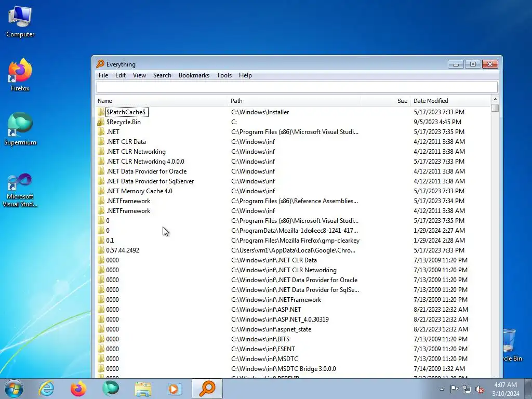
Task: Select .NET Data Provider for SqlServer row
Action: click(293, 181)
